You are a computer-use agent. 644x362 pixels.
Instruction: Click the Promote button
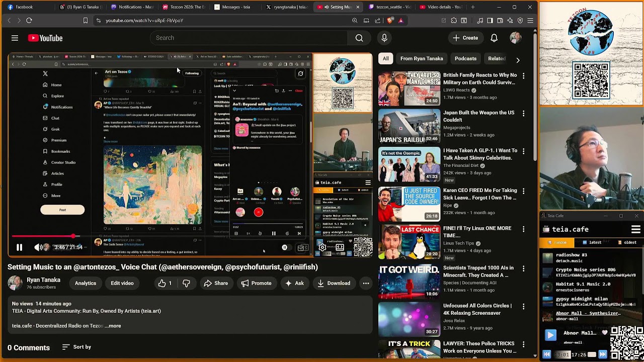coord(256,284)
